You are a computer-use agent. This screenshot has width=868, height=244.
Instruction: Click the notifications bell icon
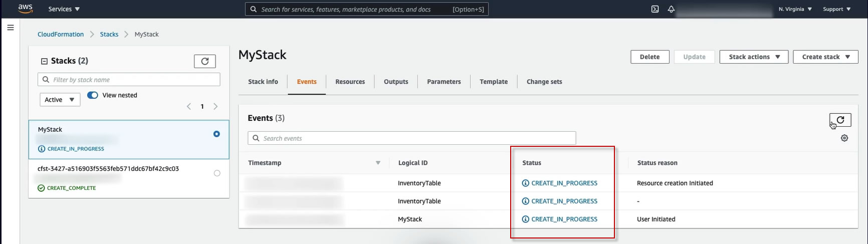click(671, 9)
